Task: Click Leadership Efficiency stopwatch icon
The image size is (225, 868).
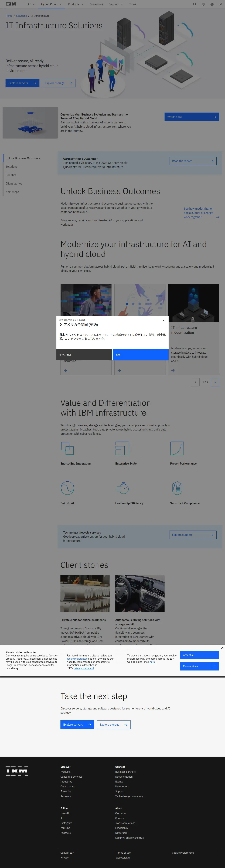Action: [x=122, y=488]
